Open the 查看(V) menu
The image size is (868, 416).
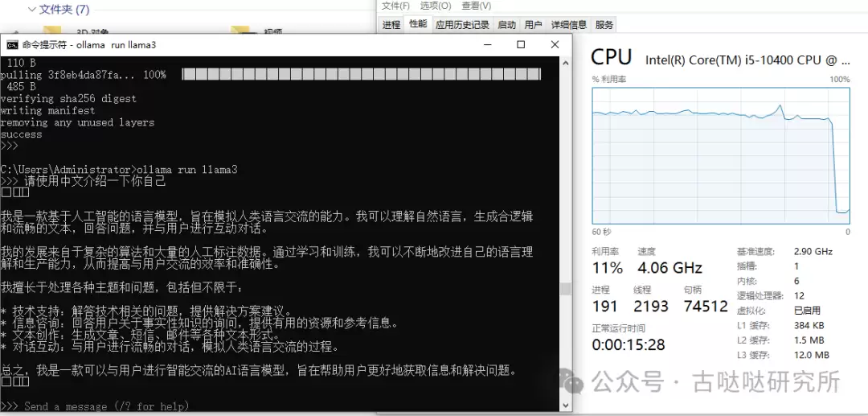pyautogui.click(x=477, y=6)
